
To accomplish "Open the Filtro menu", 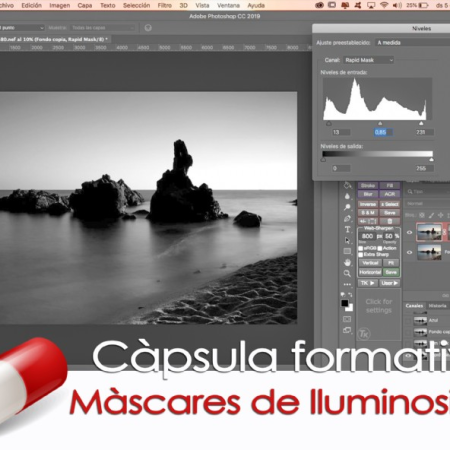I will click(x=165, y=5).
